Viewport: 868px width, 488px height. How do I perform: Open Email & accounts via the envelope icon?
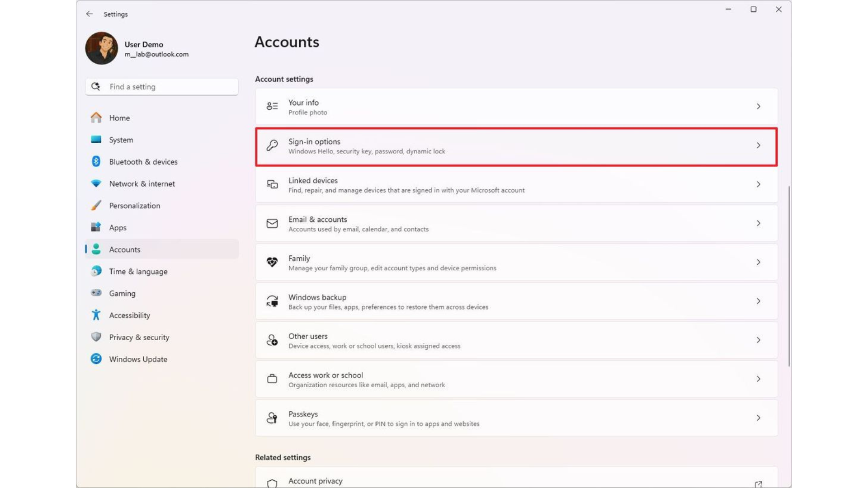pyautogui.click(x=272, y=223)
